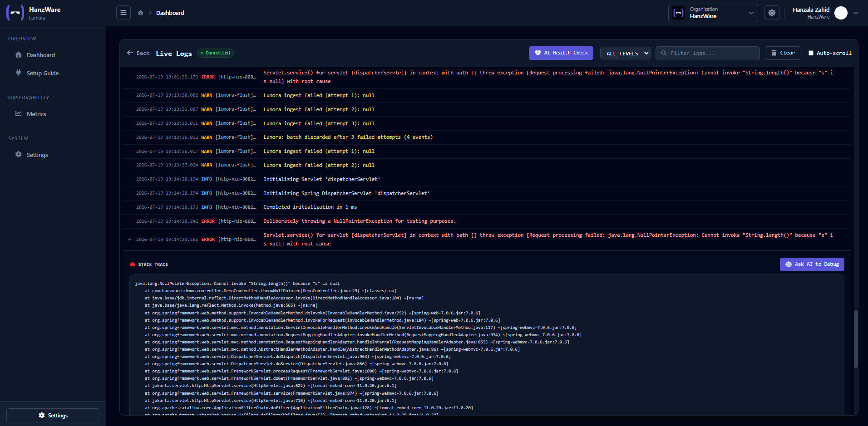Click the magnifier icon in filter box
Viewport: 868px width, 426px height.
click(664, 53)
